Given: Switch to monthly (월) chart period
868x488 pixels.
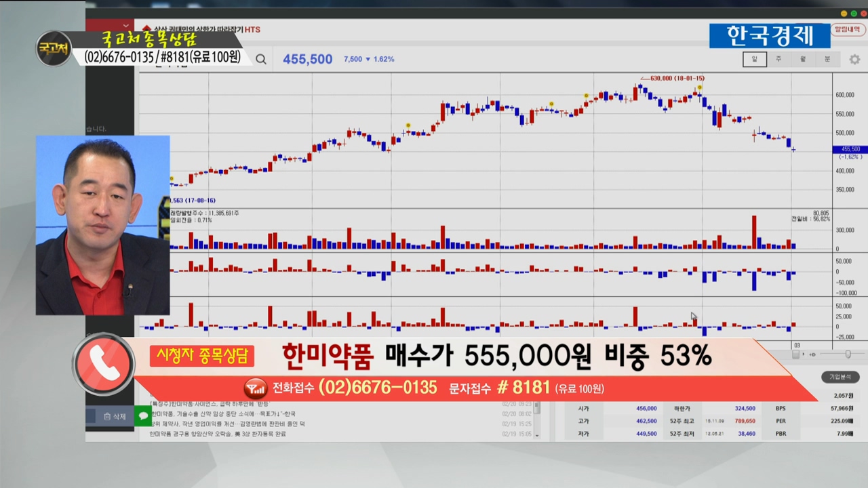Looking at the screenshot, I should pyautogui.click(x=803, y=60).
